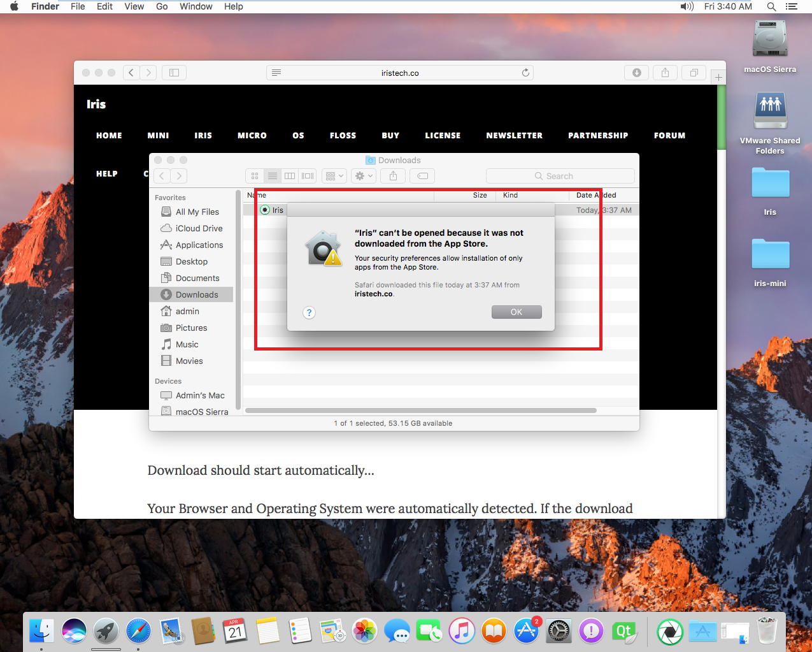
Task: Open the Go menu
Action: click(162, 6)
